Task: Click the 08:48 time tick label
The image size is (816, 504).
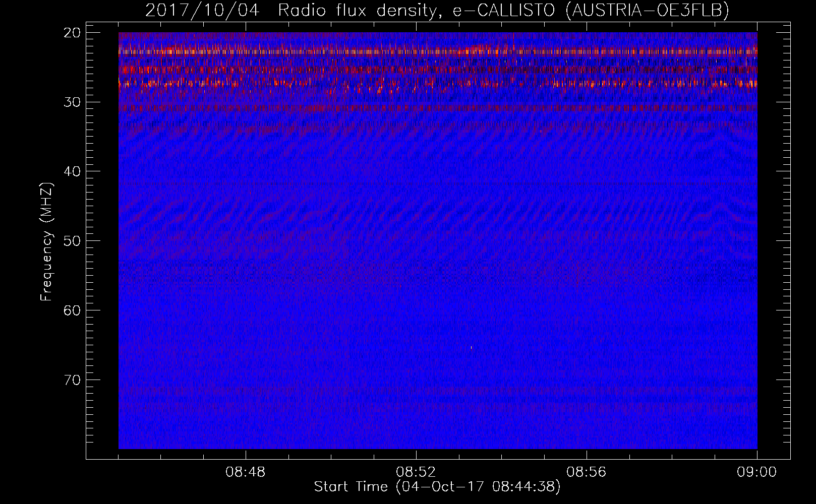Action: 246,472
